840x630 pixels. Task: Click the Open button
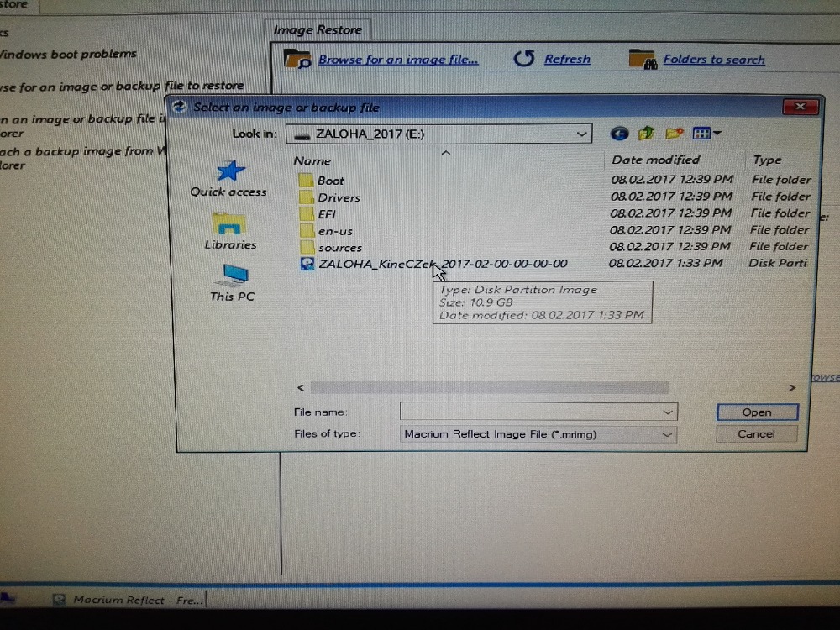tap(757, 412)
